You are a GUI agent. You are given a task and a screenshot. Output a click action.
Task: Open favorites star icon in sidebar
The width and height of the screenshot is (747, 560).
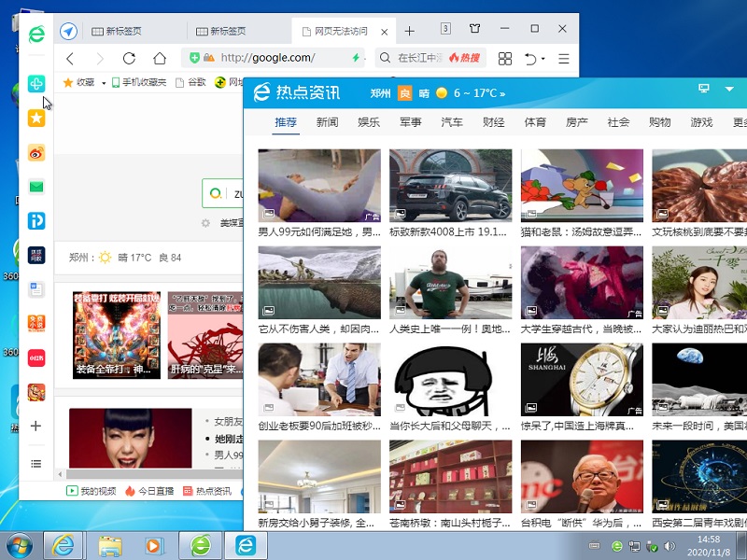click(x=36, y=119)
